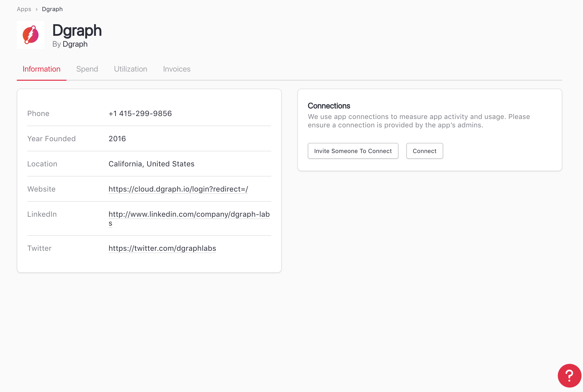View the Invoices tab
Viewport: 583px width, 392px height.
point(177,69)
